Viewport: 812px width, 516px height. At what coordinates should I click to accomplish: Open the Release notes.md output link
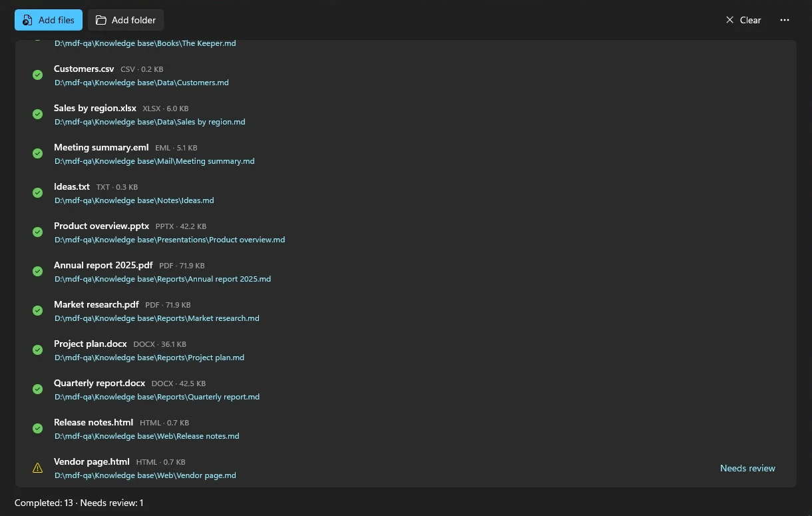(x=147, y=436)
